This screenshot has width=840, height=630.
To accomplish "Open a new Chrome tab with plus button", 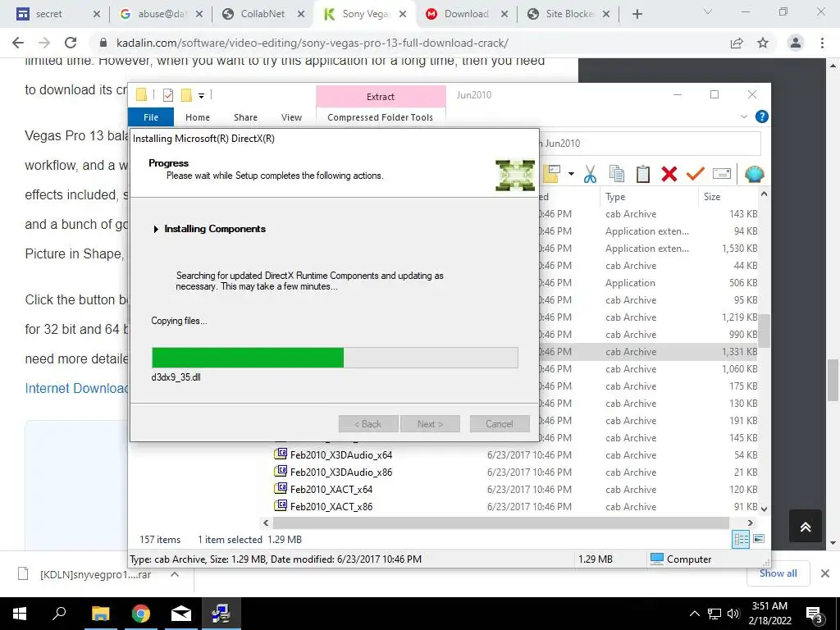I will (637, 14).
